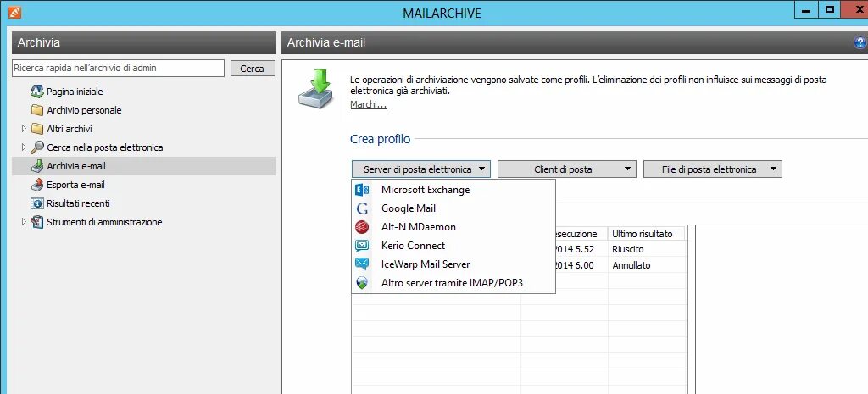Click the Kerio Connect icon
The height and width of the screenshot is (394, 868).
coord(361,246)
